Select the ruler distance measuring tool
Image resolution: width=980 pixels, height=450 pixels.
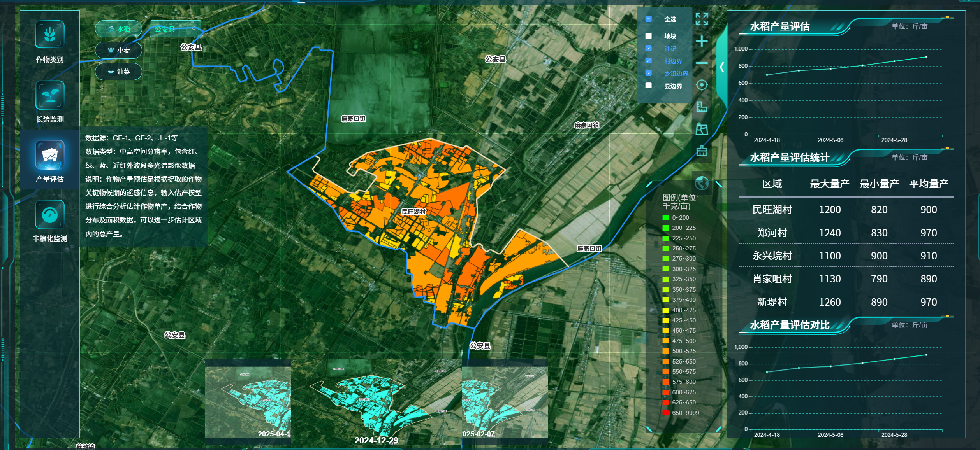702,107
